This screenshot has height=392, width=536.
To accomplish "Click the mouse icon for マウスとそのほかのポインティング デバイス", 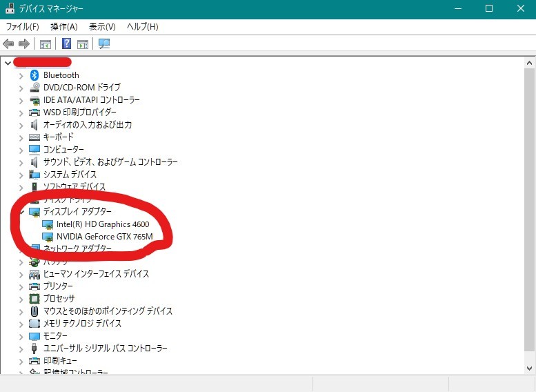I will 34,311.
